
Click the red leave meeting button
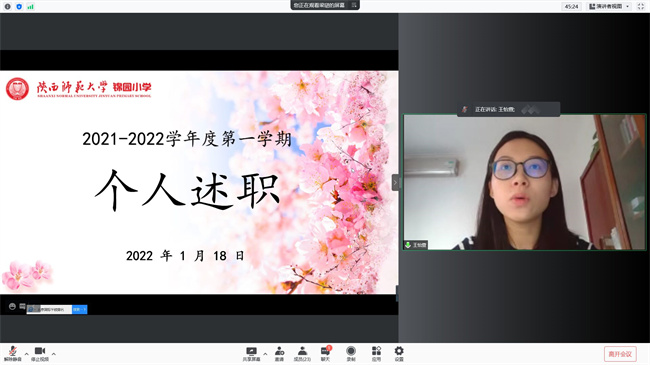[x=620, y=354]
